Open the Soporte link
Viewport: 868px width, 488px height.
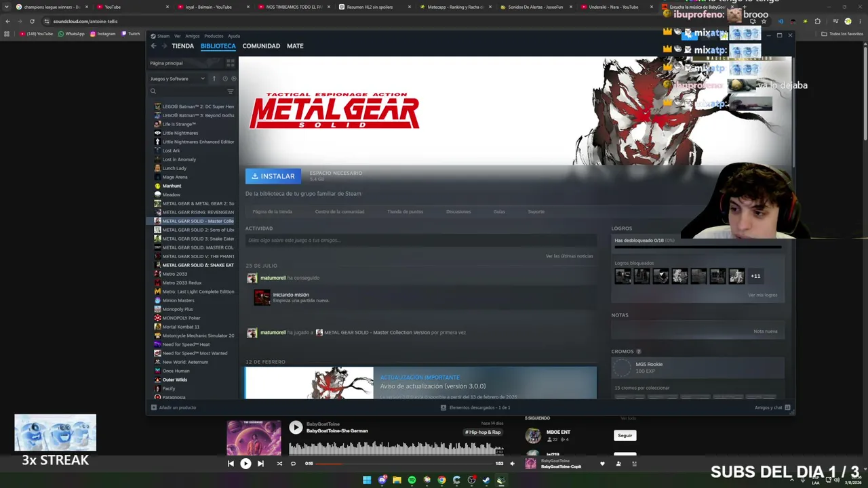click(536, 211)
